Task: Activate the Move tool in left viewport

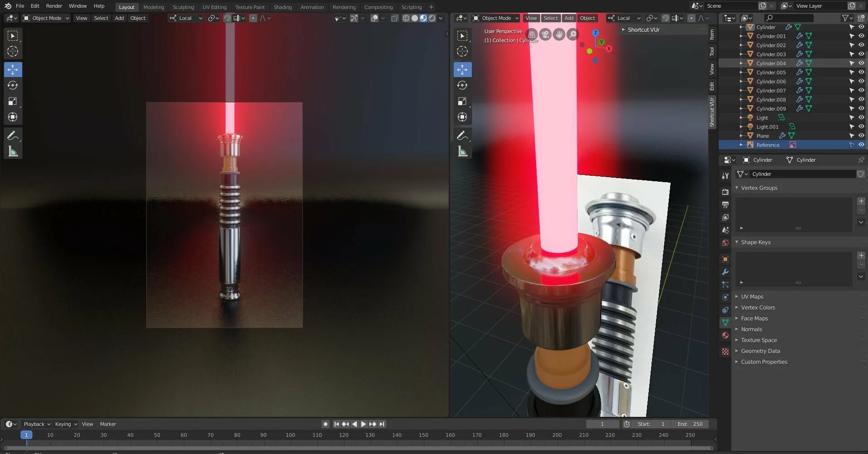Action: click(13, 69)
